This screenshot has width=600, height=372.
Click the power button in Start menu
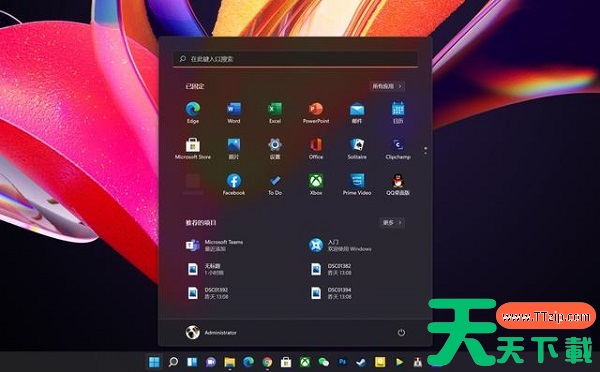(401, 332)
